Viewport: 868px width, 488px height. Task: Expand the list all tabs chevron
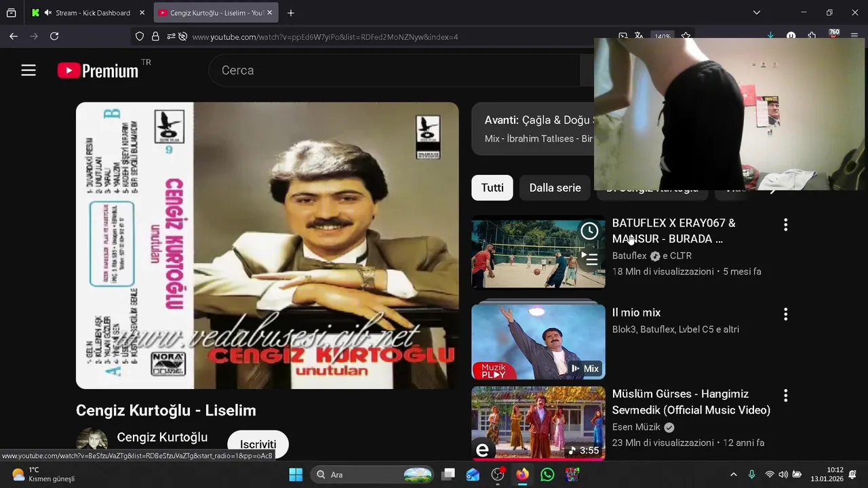757,13
